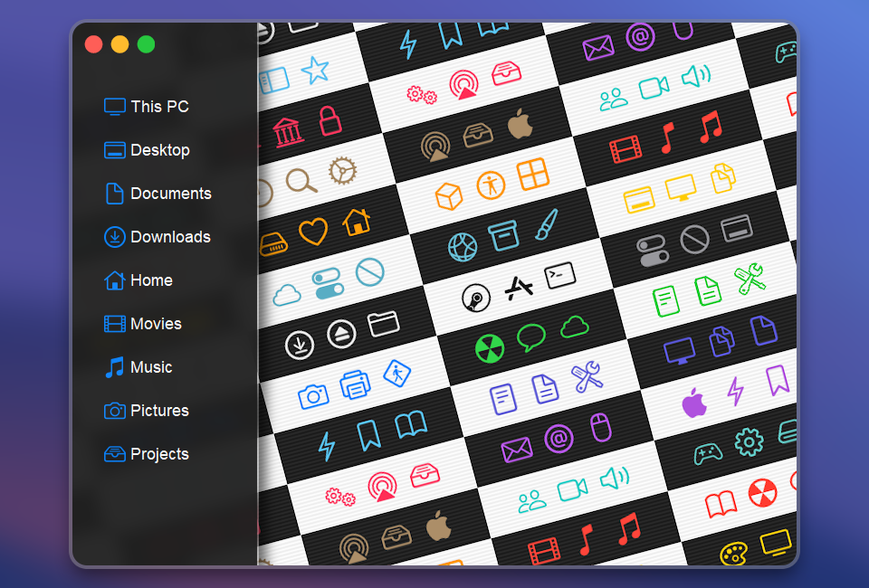The height and width of the screenshot is (588, 869).
Task: Minimize window using the yellow button
Action: (x=119, y=44)
